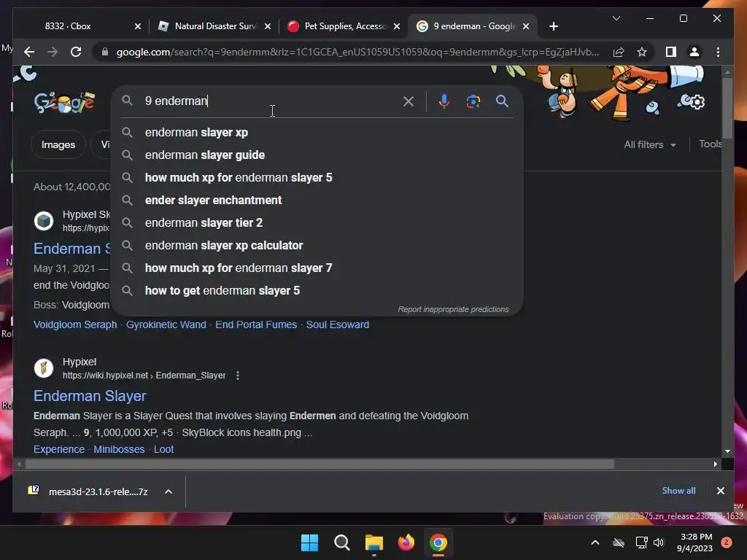The image size is (747, 560).
Task: Open File Explorer from taskbar
Action: click(x=374, y=542)
